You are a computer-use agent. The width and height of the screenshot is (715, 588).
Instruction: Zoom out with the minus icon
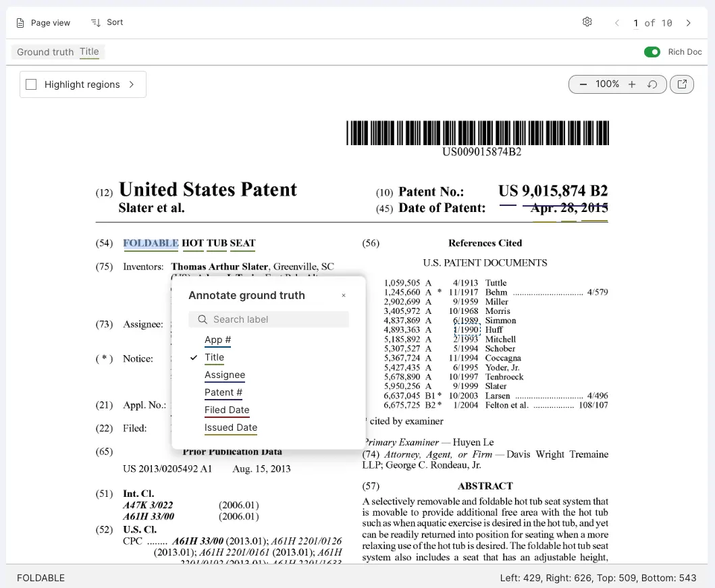583,84
